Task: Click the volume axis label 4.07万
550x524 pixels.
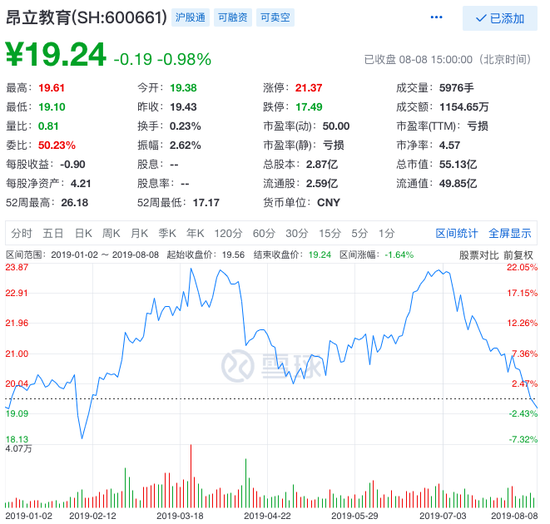Action: [x=19, y=449]
